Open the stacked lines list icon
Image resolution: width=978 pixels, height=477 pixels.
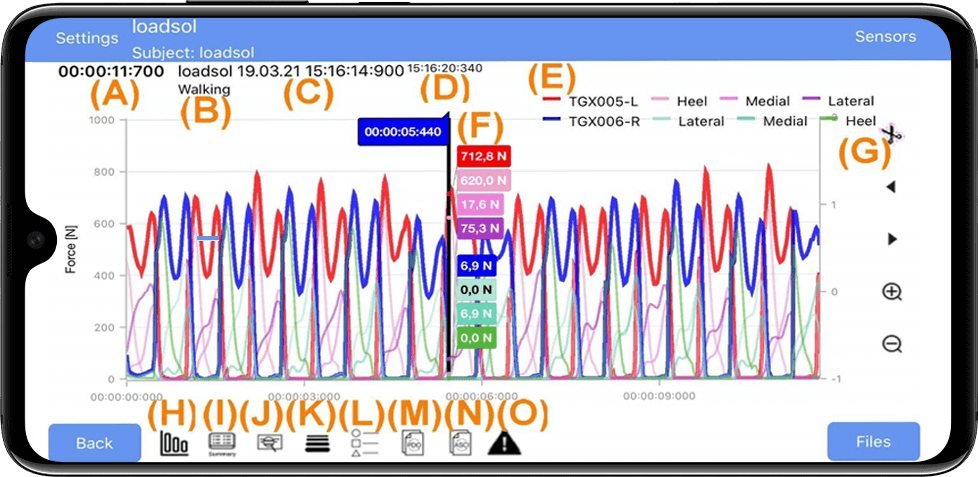point(318,443)
